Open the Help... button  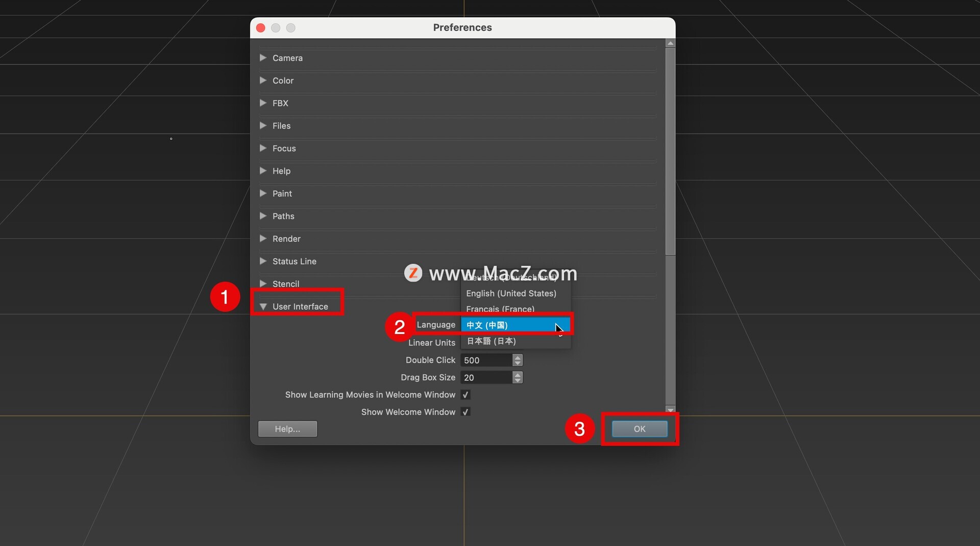coord(287,429)
